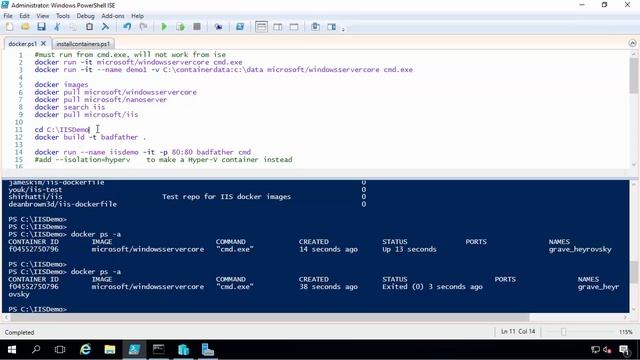
Task: Click the 'cd C:\IISDemo' script line
Action: (62, 129)
